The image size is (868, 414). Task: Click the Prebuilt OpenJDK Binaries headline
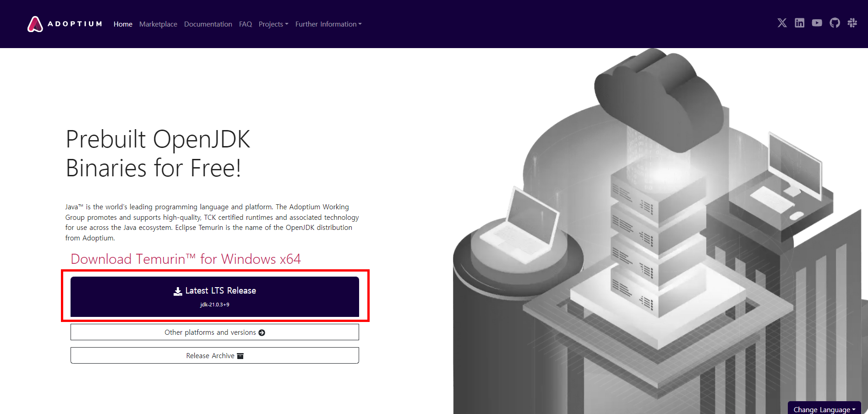pyautogui.click(x=158, y=153)
